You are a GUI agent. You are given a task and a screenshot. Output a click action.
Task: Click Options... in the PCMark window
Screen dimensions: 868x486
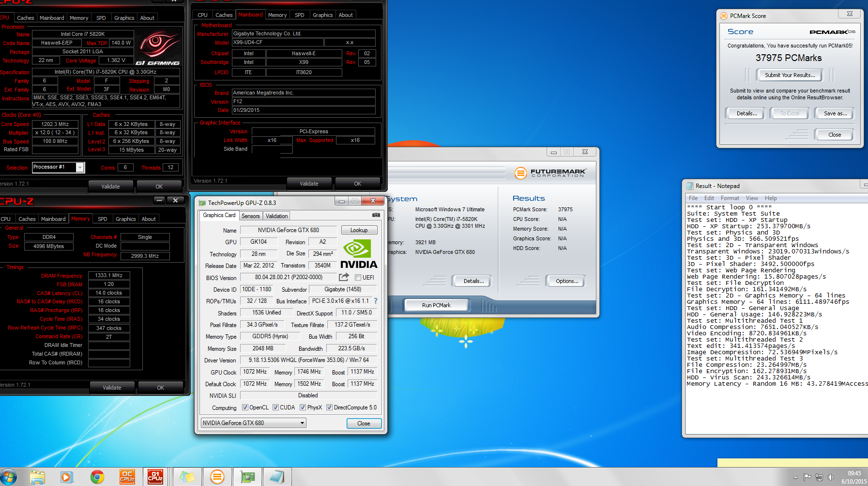coord(566,281)
